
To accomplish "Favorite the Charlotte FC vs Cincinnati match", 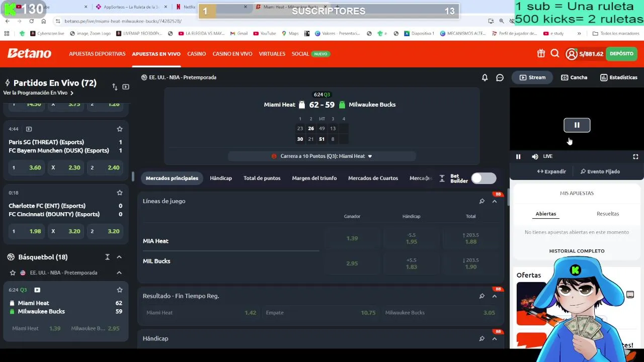I will tap(120, 193).
